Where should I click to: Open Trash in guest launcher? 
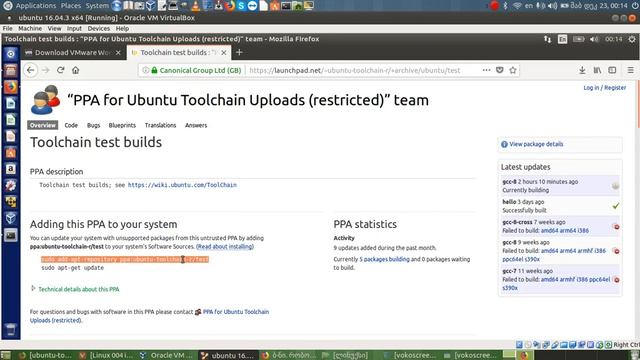pos(11,330)
